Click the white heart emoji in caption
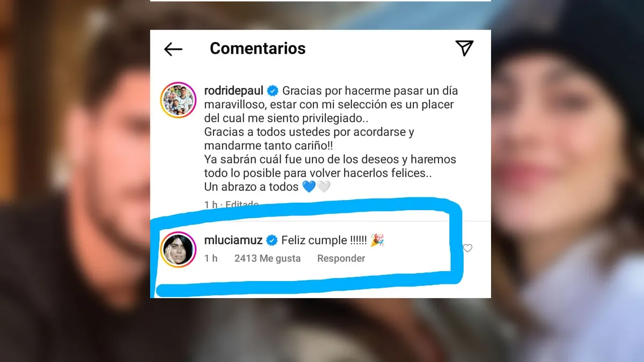Screen dimensions: 644x362 [x=324, y=187]
